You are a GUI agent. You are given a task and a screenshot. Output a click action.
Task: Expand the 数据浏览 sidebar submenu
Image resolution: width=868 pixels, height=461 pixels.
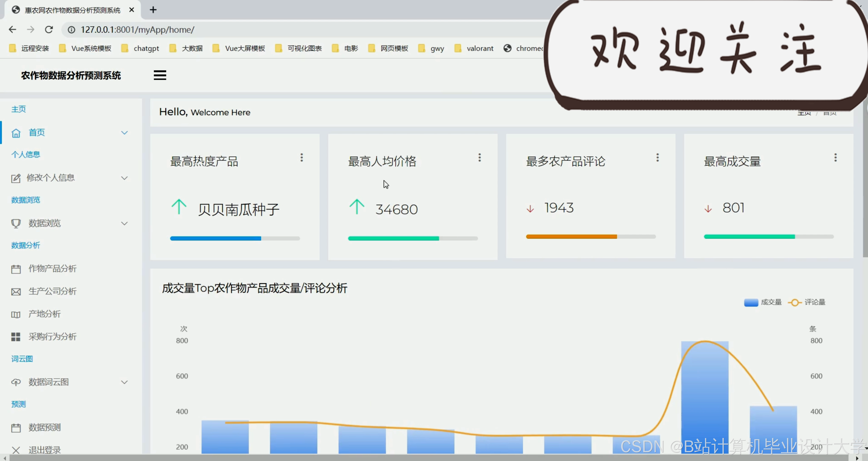[124, 223]
